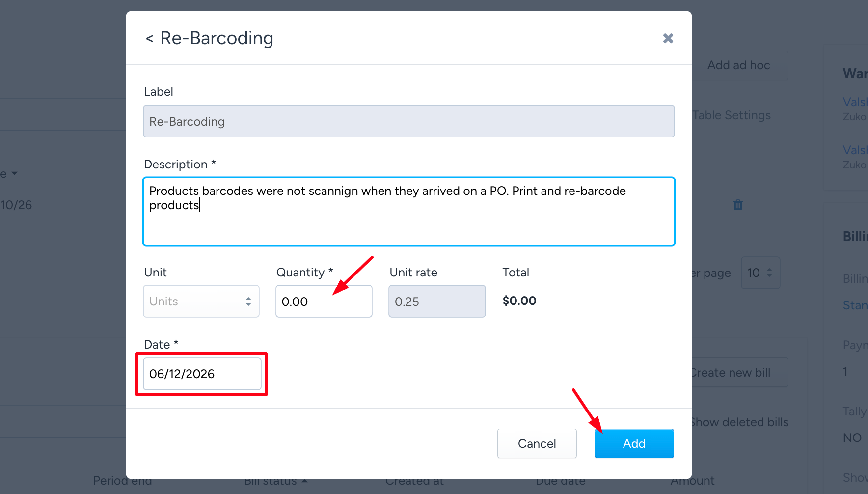Screen dimensions: 868x494
Task: Open Table Settings
Action: click(x=732, y=115)
